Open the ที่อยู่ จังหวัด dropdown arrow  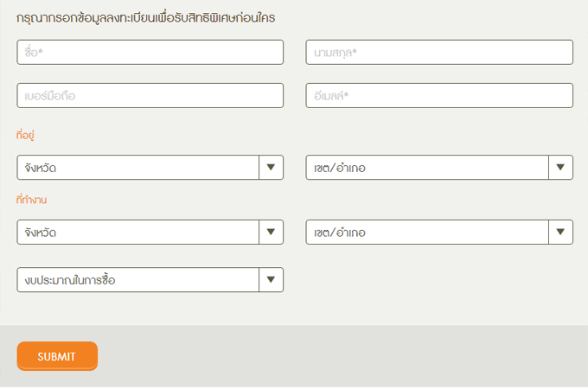271,167
